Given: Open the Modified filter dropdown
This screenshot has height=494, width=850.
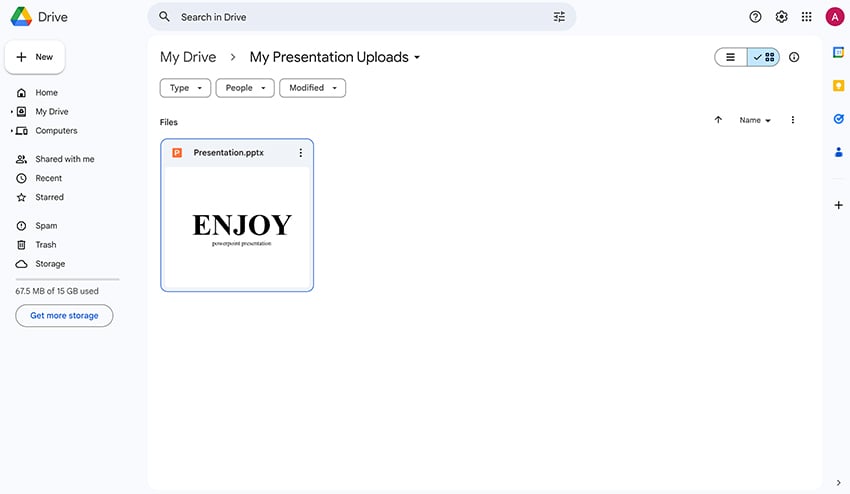Looking at the screenshot, I should click(x=312, y=88).
